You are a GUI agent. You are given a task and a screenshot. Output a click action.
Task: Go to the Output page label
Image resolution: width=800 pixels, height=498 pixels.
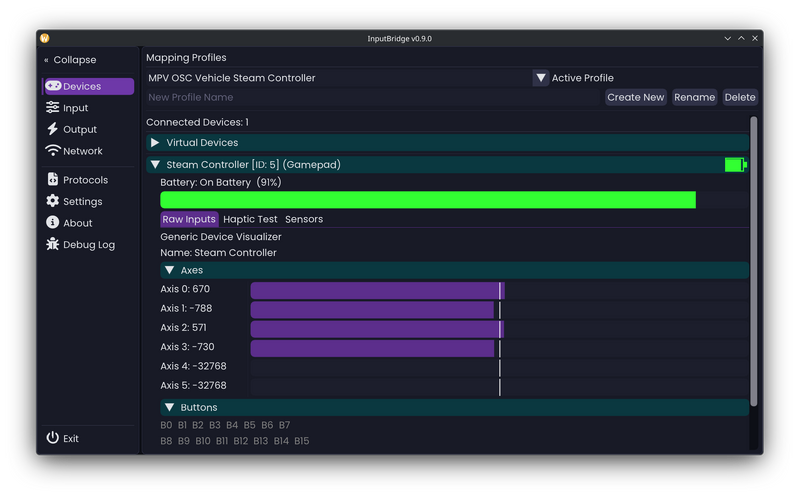80,130
